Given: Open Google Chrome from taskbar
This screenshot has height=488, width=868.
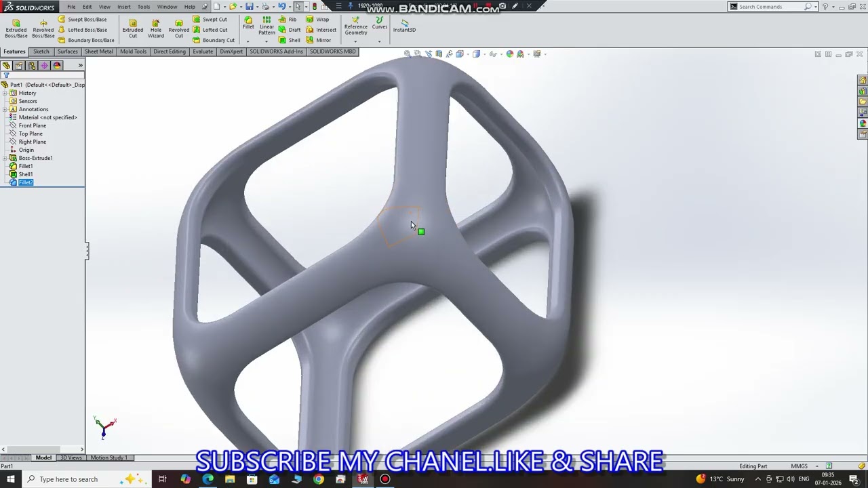Looking at the screenshot, I should point(319,479).
